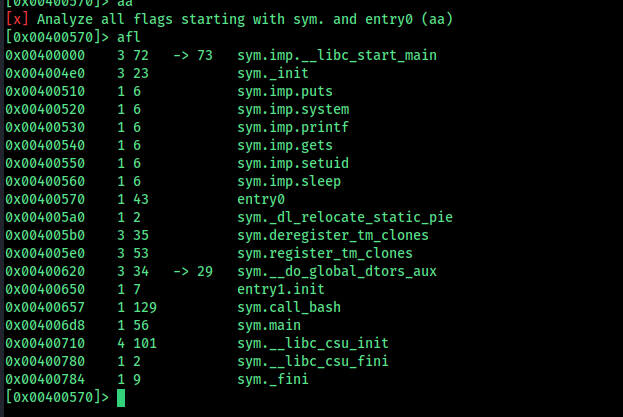623x417 pixels.
Task: Click the entry0 function label
Action: click(x=261, y=199)
